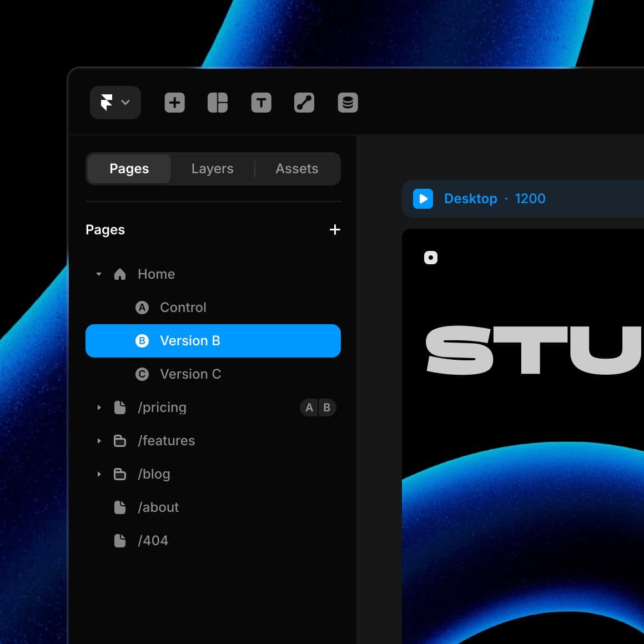This screenshot has width=644, height=644.
Task: Click the Insert plus toolbar icon
Action: [174, 102]
